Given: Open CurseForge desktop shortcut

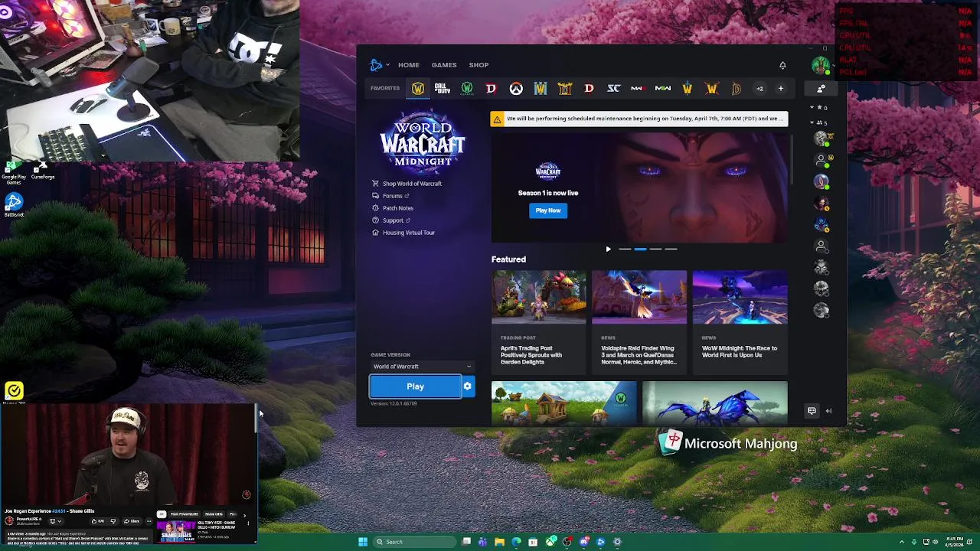Looking at the screenshot, I should [x=43, y=170].
